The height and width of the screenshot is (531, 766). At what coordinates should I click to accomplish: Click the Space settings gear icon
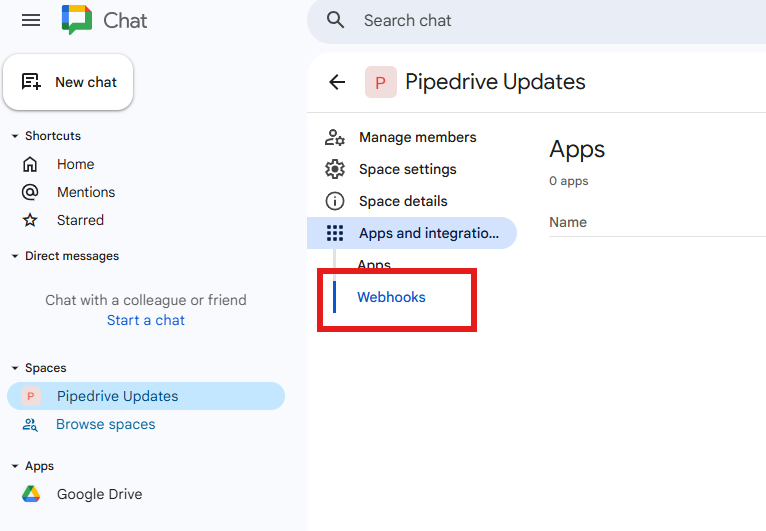(335, 169)
